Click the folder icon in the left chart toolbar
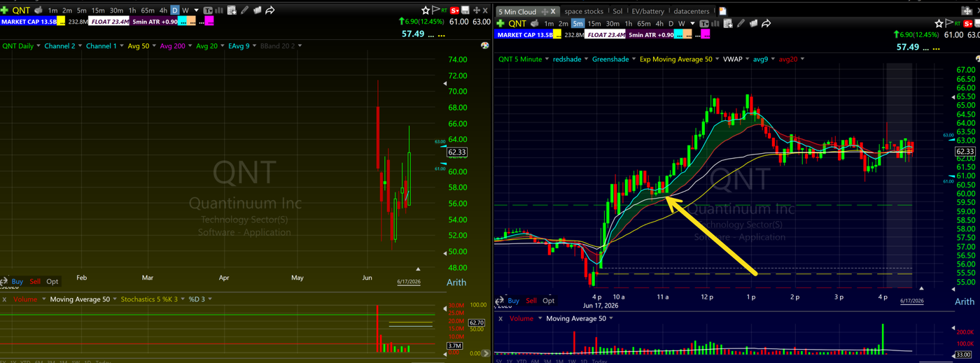 pyautogui.click(x=258, y=10)
